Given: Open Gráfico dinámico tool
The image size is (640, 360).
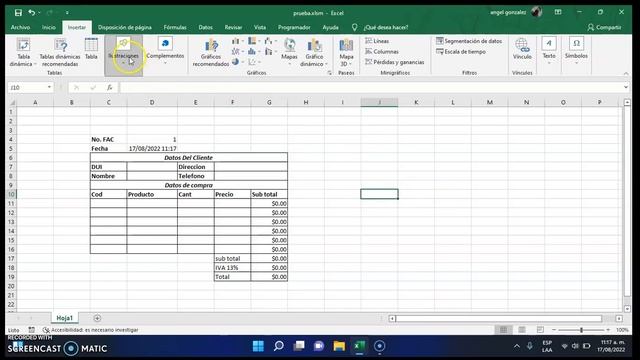Looking at the screenshot, I should (314, 52).
